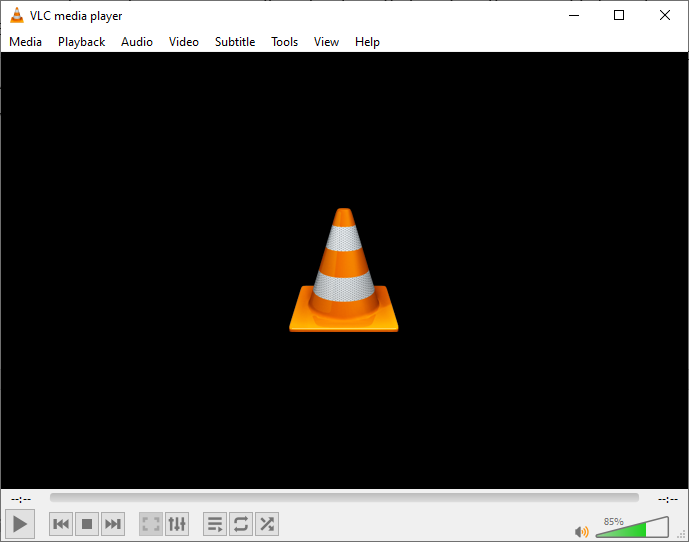Toggle loop/repeat mode
Image resolution: width=689 pixels, height=542 pixels.
(x=241, y=524)
